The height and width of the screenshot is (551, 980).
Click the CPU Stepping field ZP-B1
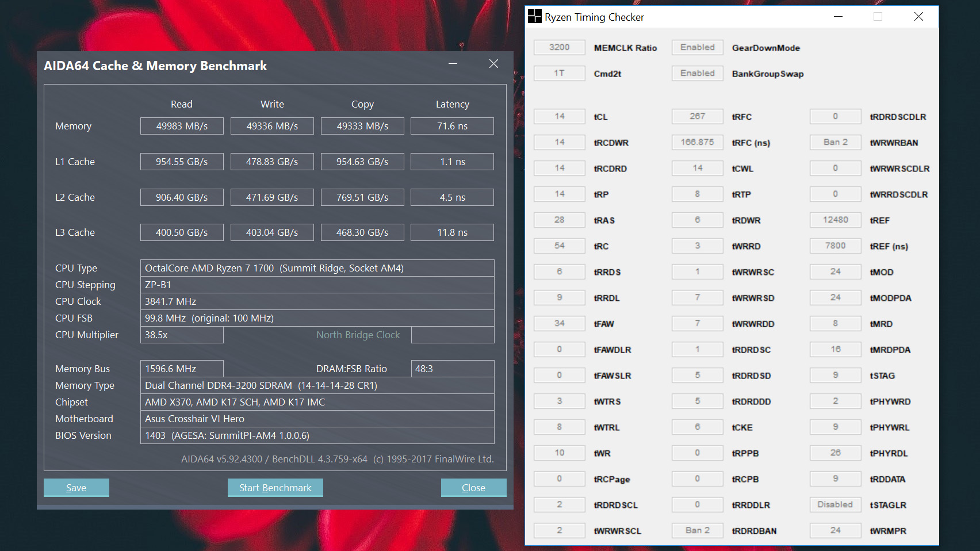pyautogui.click(x=317, y=285)
